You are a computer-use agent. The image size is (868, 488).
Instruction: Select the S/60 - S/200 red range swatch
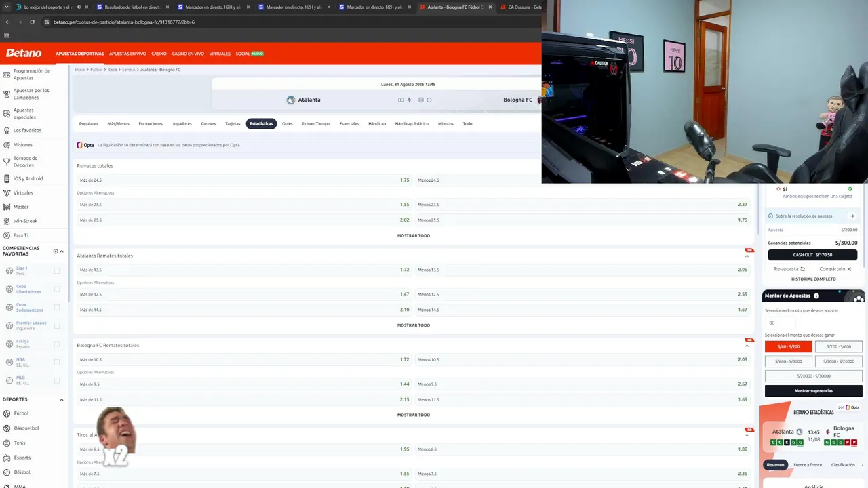pos(789,346)
